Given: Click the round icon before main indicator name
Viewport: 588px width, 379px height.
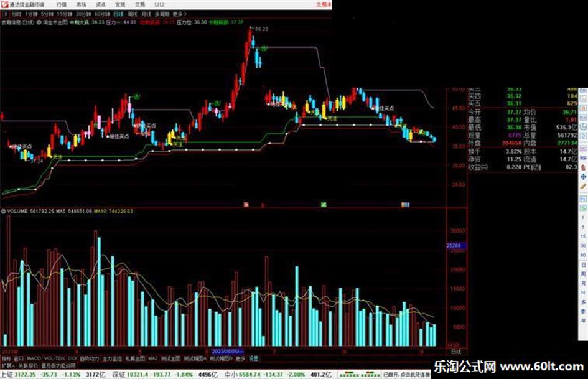Looking at the screenshot, I should pyautogui.click(x=39, y=22).
